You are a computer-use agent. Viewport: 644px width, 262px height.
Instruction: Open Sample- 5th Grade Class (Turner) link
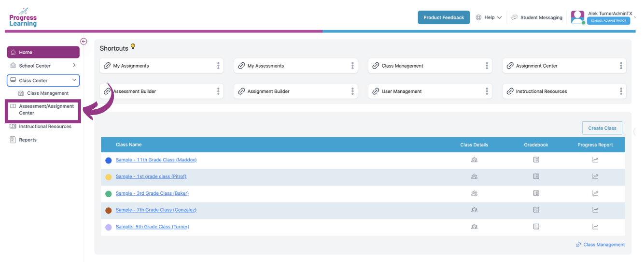[x=153, y=227]
